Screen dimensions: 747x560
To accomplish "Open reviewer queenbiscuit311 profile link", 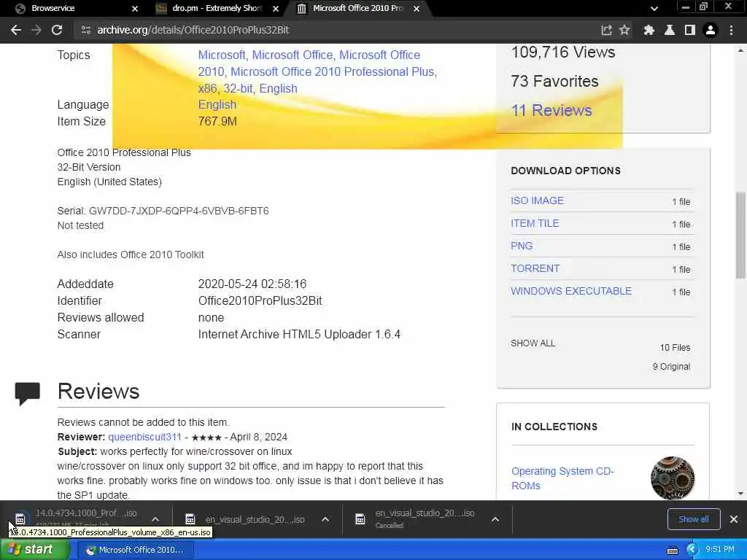I will (145, 437).
